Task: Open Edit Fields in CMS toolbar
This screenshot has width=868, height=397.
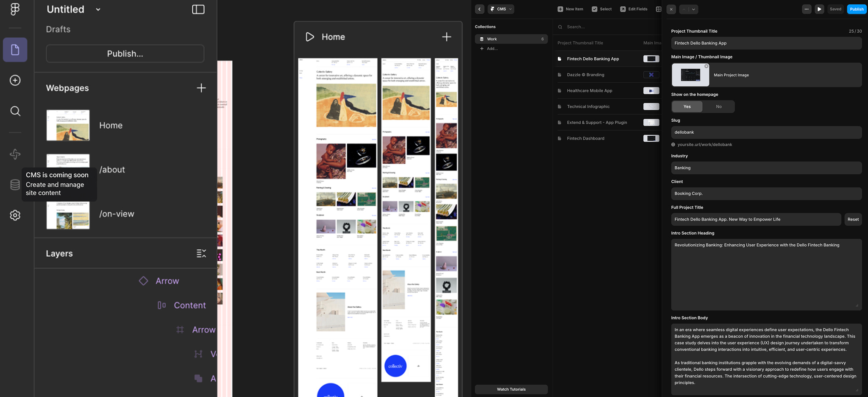Action: tap(634, 9)
